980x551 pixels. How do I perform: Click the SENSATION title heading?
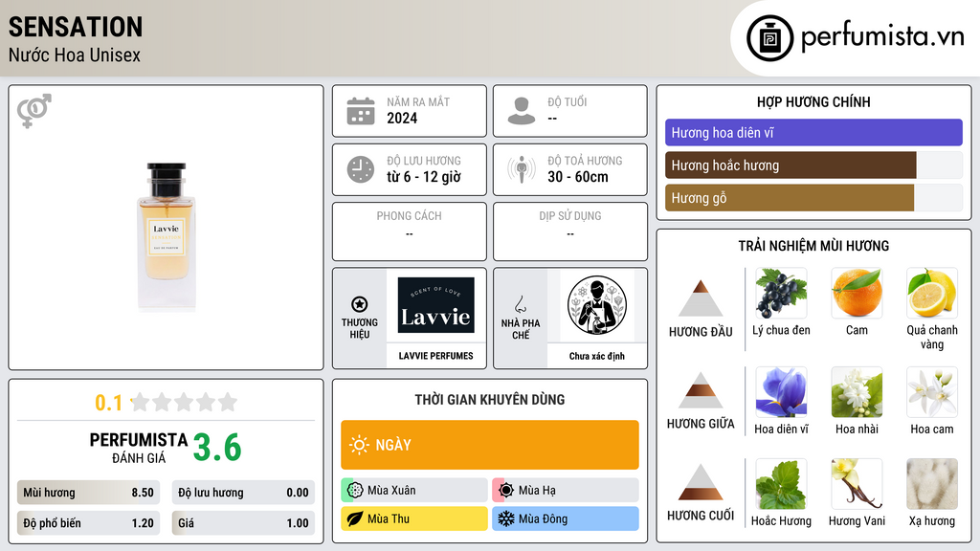pos(76,27)
